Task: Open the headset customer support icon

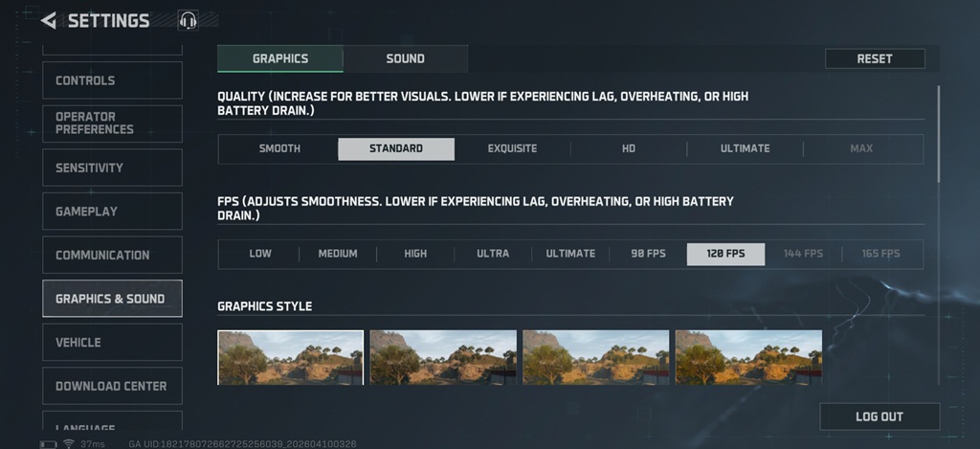Action: 188,20
